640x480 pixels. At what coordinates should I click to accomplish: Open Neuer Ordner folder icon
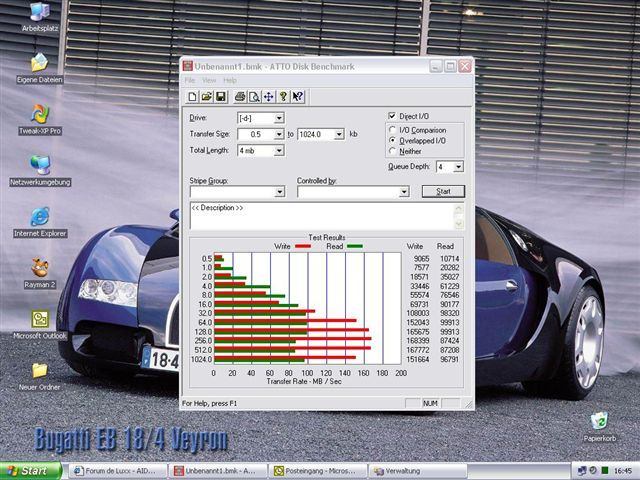(40, 376)
